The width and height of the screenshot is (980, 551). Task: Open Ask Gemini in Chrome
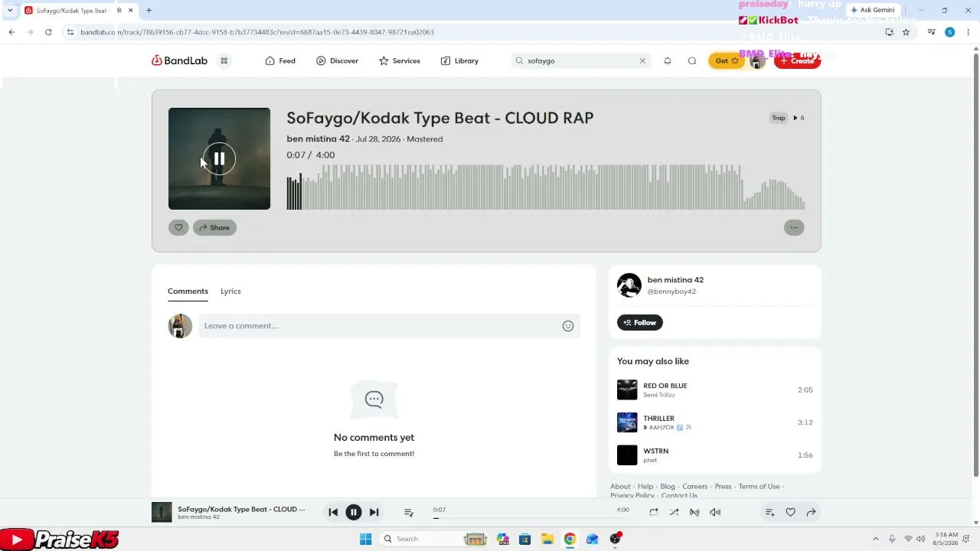(872, 10)
